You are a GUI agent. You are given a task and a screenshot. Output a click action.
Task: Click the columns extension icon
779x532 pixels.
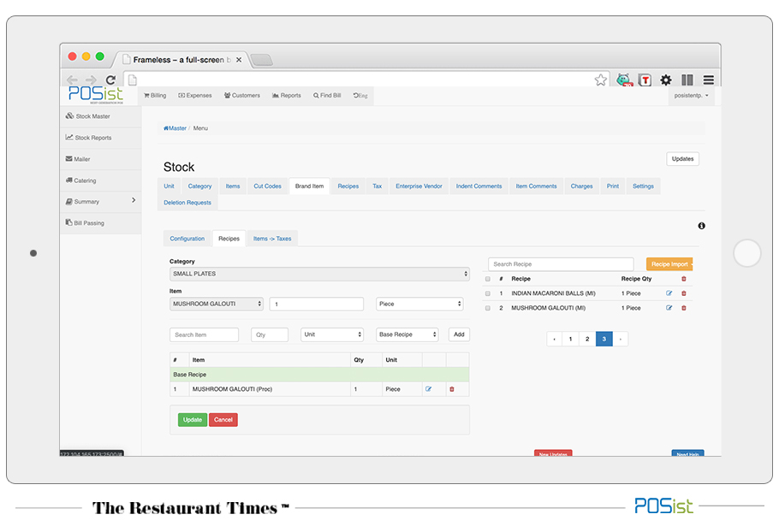[687, 80]
